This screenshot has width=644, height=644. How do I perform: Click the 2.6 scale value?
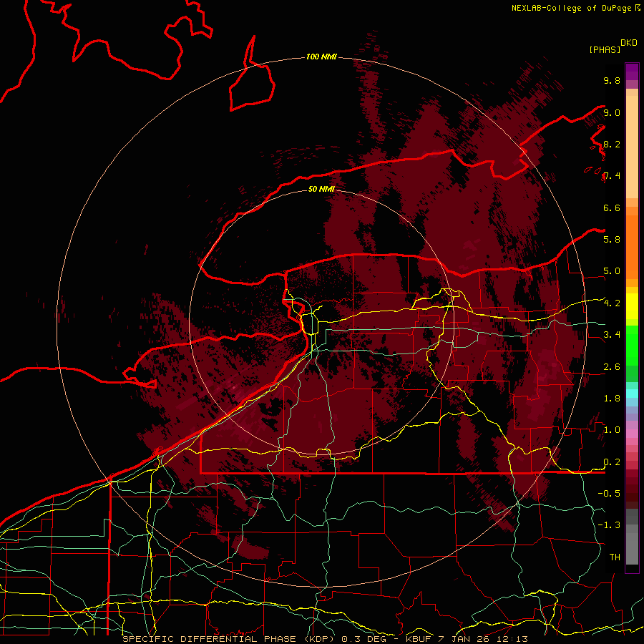[x=612, y=367]
